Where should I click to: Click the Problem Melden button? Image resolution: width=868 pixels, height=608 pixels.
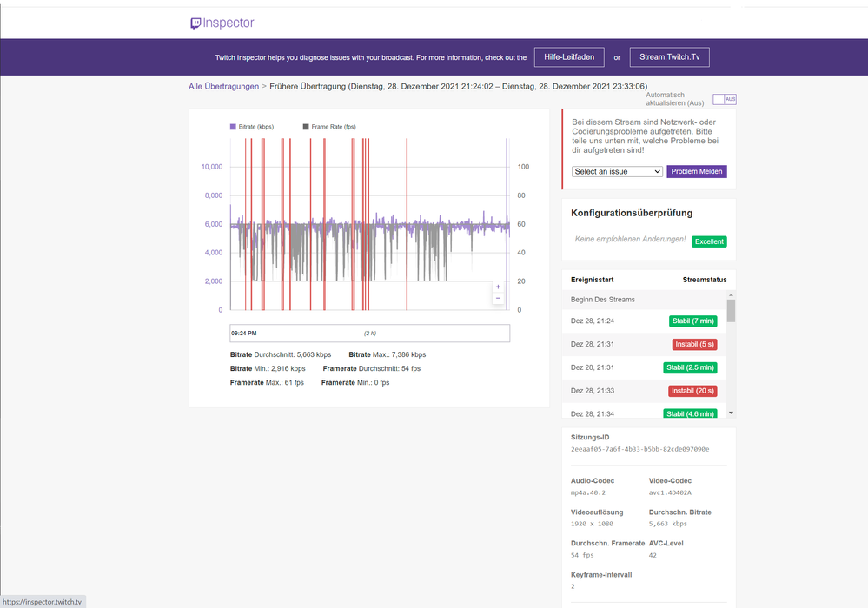click(696, 171)
